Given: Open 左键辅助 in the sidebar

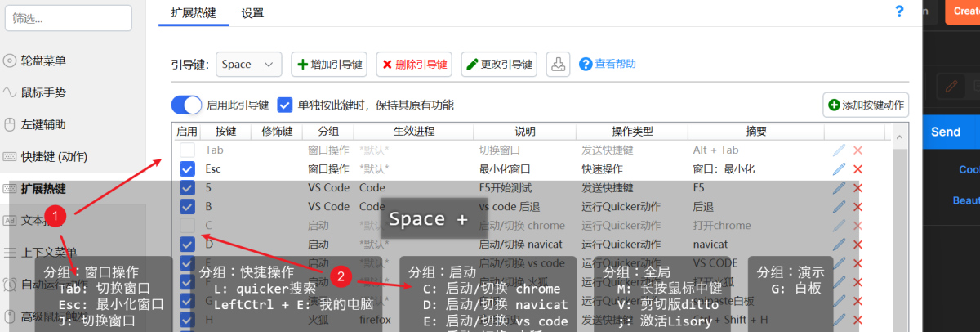Looking at the screenshot, I should (43, 124).
